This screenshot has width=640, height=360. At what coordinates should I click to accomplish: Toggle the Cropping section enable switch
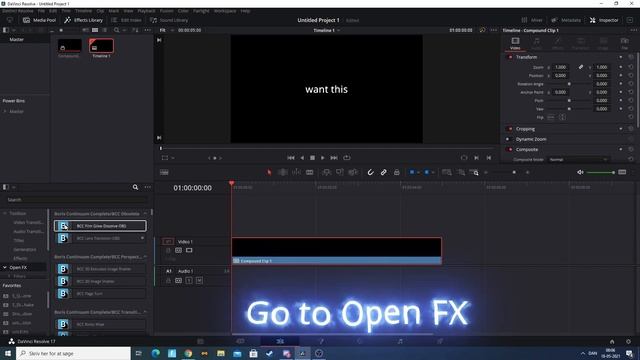[x=510, y=129]
